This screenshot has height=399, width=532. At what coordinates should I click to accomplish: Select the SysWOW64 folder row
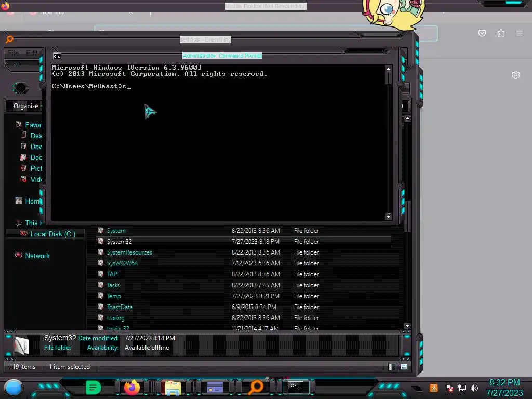click(x=244, y=263)
